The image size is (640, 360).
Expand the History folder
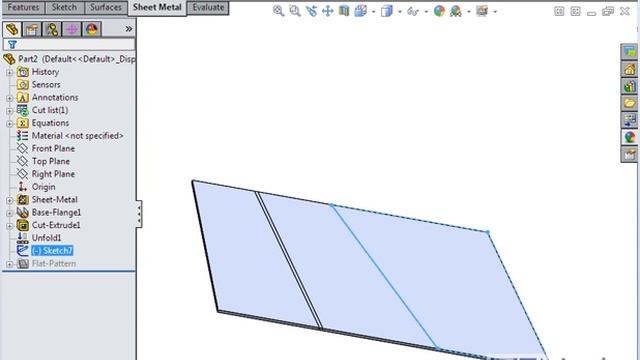pyautogui.click(x=9, y=73)
